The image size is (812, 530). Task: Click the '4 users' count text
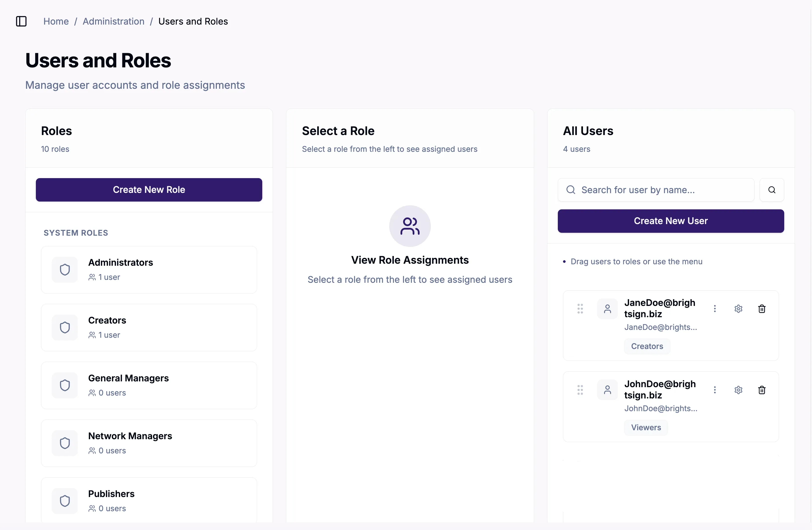[x=577, y=149]
